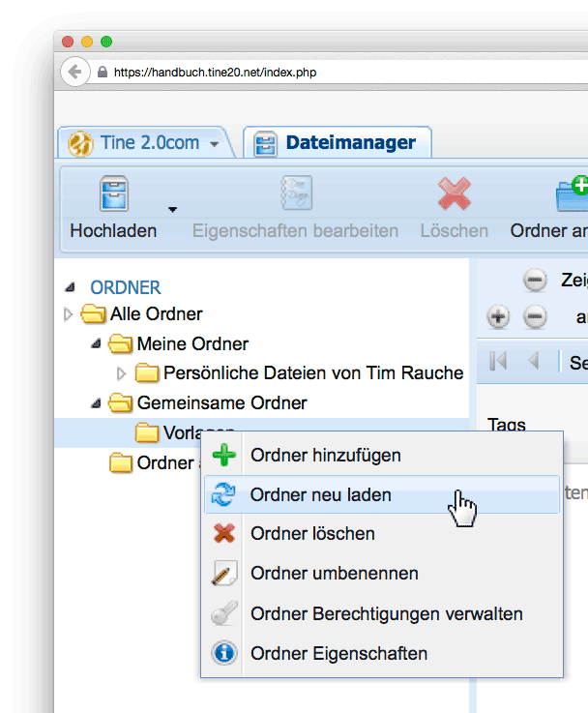
Task: Click the pencil Ordner umbenennen icon
Action: (224, 573)
